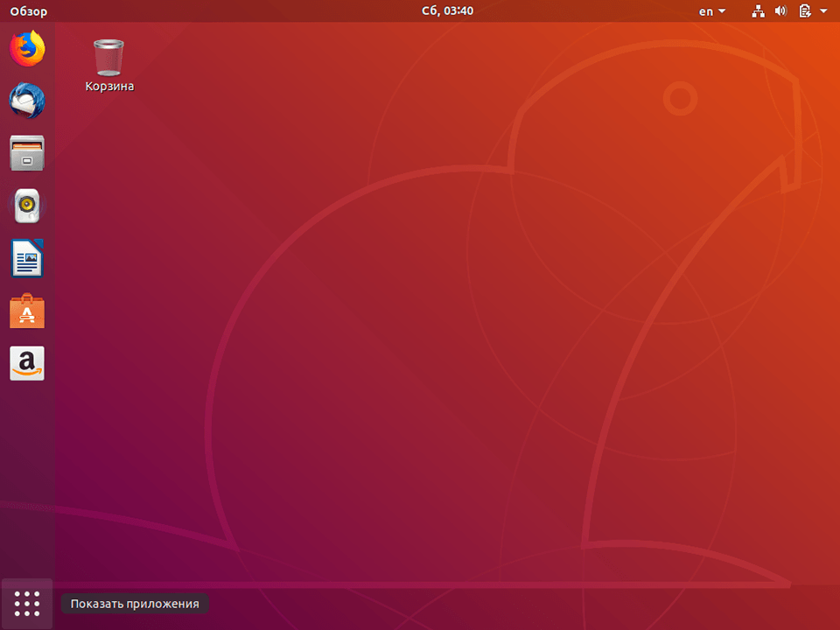Viewport: 840px width, 630px height.
Task: Click the Сб, 03:40 clock
Action: pos(447,11)
